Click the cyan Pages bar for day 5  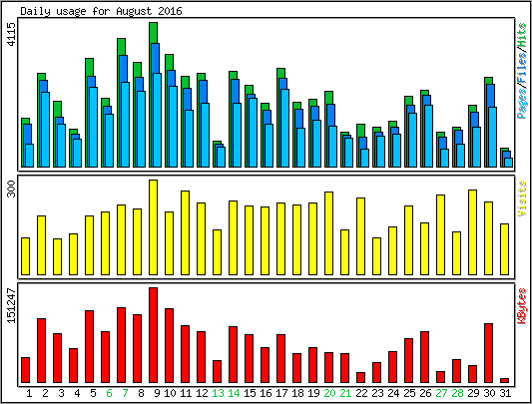coord(93,127)
